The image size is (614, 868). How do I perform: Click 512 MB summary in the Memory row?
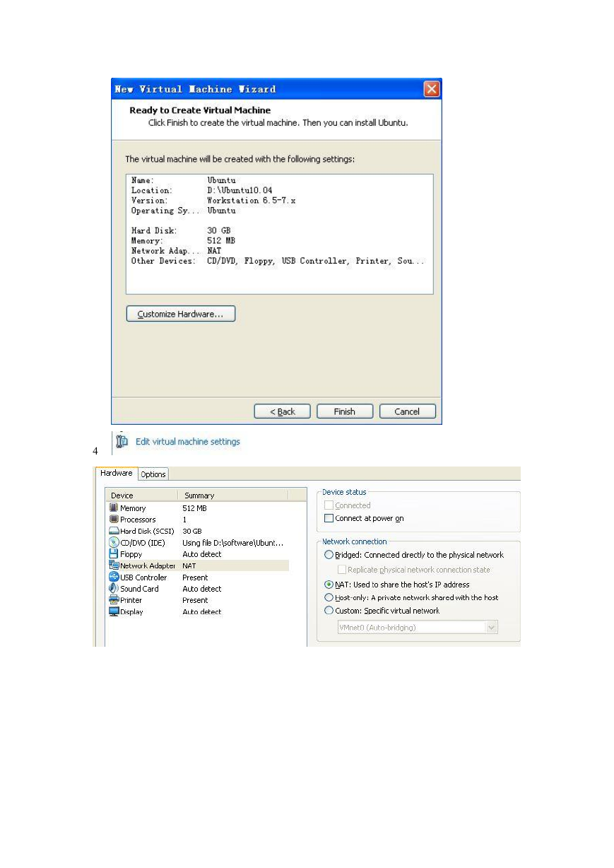pos(194,508)
